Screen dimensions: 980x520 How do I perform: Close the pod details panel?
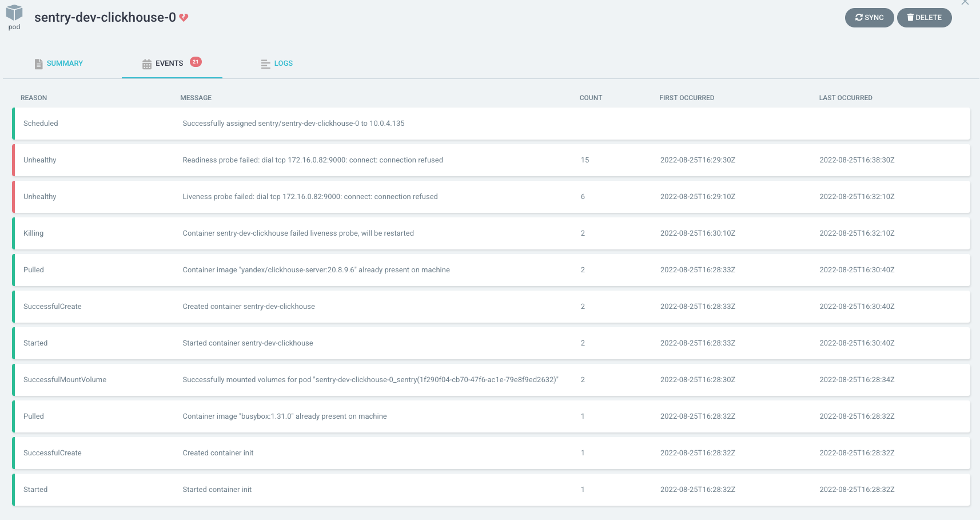965,2
